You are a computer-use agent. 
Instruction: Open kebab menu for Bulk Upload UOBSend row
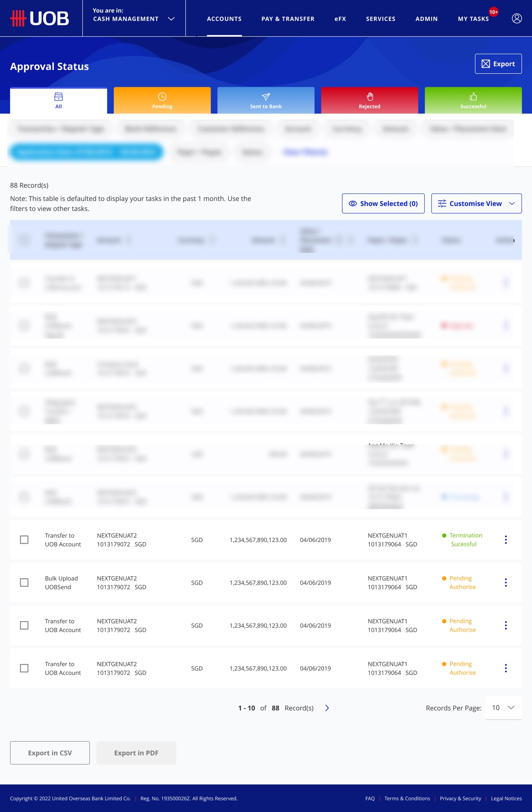tap(505, 582)
